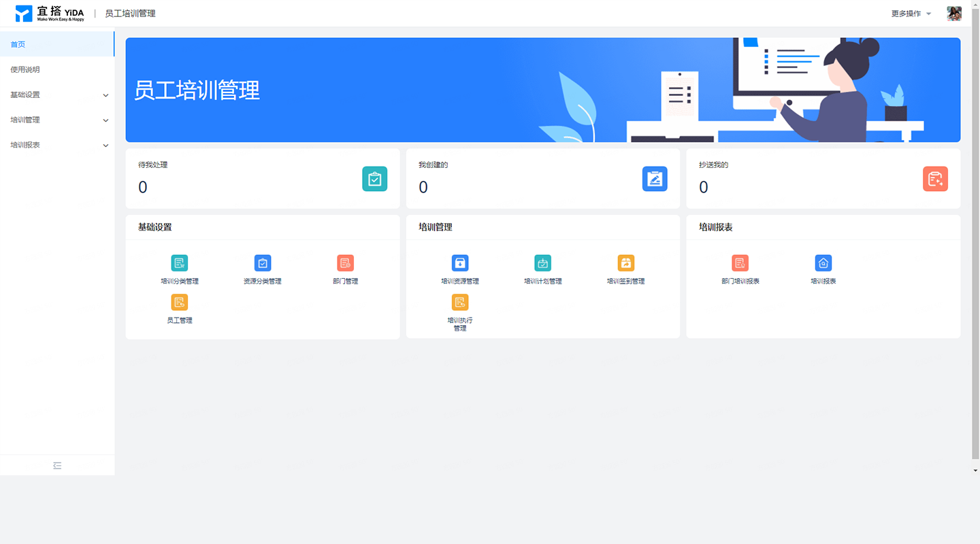The height and width of the screenshot is (544, 980).
Task: Open 培训分类管理 icon in 基础设置
Action: 180,263
